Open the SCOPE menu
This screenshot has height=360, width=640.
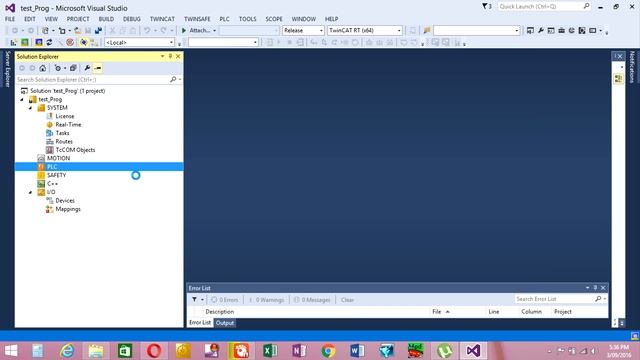tap(273, 19)
